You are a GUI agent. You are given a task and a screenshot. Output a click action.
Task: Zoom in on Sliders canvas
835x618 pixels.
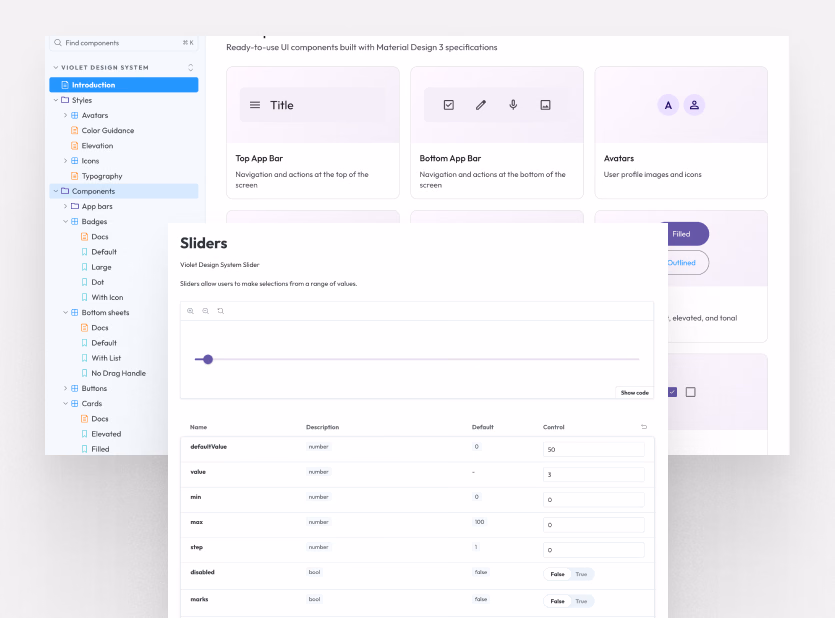190,311
